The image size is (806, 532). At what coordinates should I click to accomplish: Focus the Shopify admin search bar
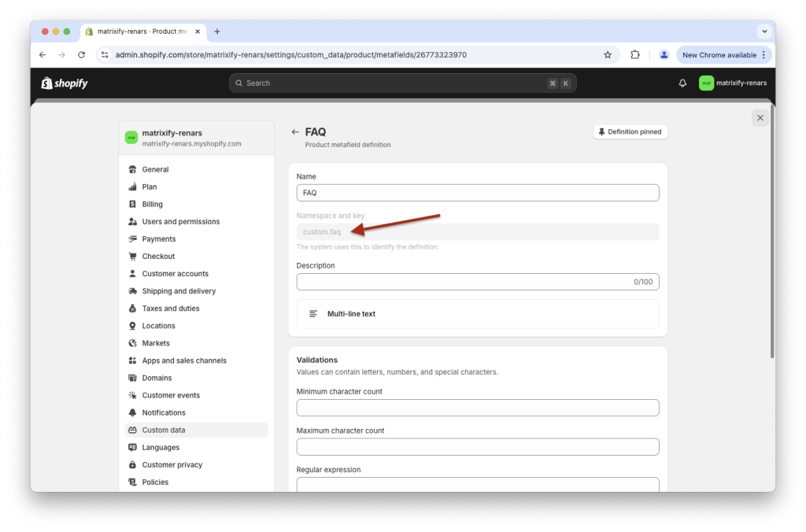[x=403, y=83]
